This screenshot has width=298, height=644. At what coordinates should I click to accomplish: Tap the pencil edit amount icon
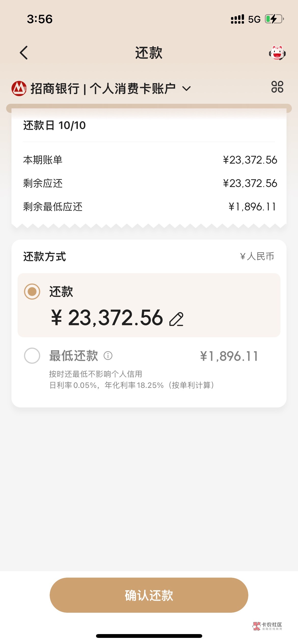176,319
